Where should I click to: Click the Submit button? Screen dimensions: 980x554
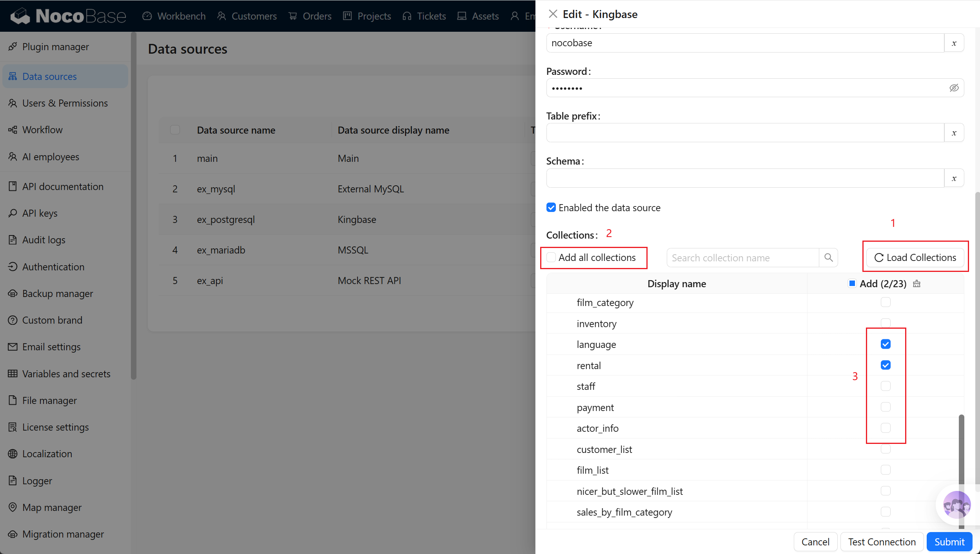949,542
